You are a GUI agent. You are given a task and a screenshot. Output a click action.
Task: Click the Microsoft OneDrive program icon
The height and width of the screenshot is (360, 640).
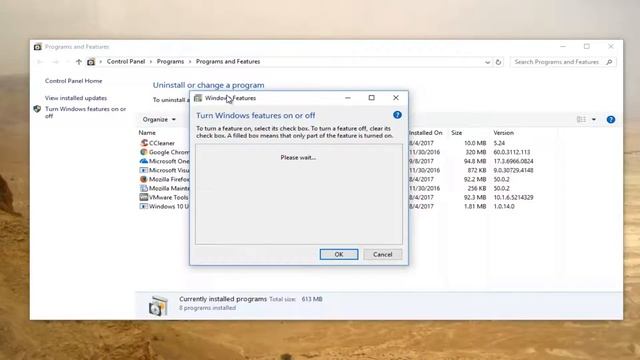coord(144,161)
